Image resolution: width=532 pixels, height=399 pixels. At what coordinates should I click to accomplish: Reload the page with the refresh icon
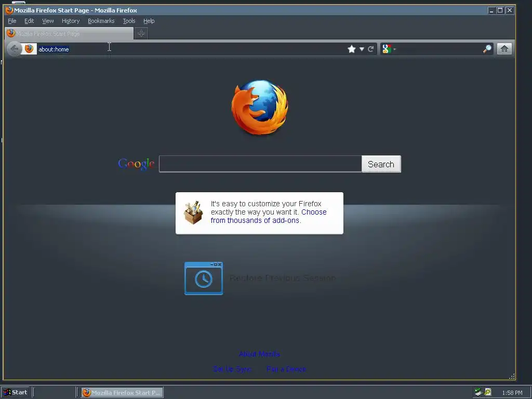click(x=371, y=49)
